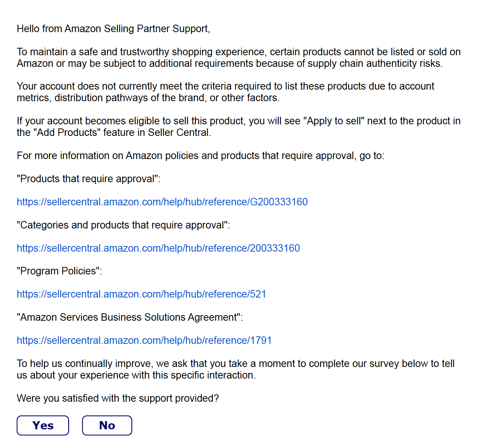Open the Business Solutions Agreement reference/1791 link
Image resolution: width=499 pixels, height=448 pixels.
click(x=144, y=340)
